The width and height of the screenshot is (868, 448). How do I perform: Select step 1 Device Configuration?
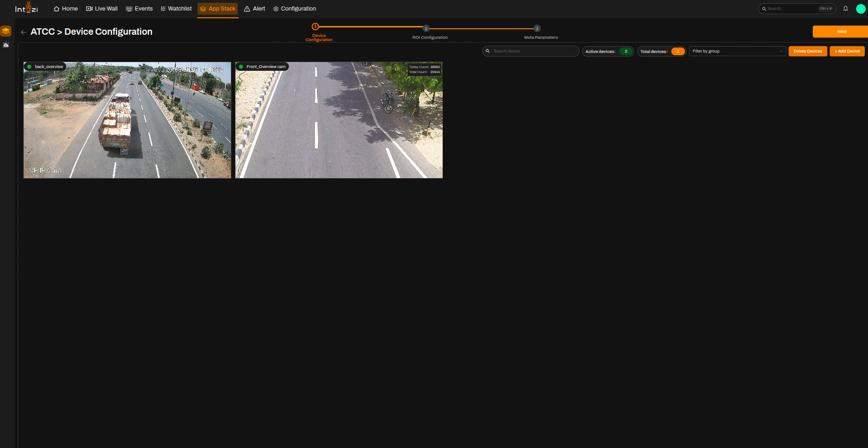(315, 26)
